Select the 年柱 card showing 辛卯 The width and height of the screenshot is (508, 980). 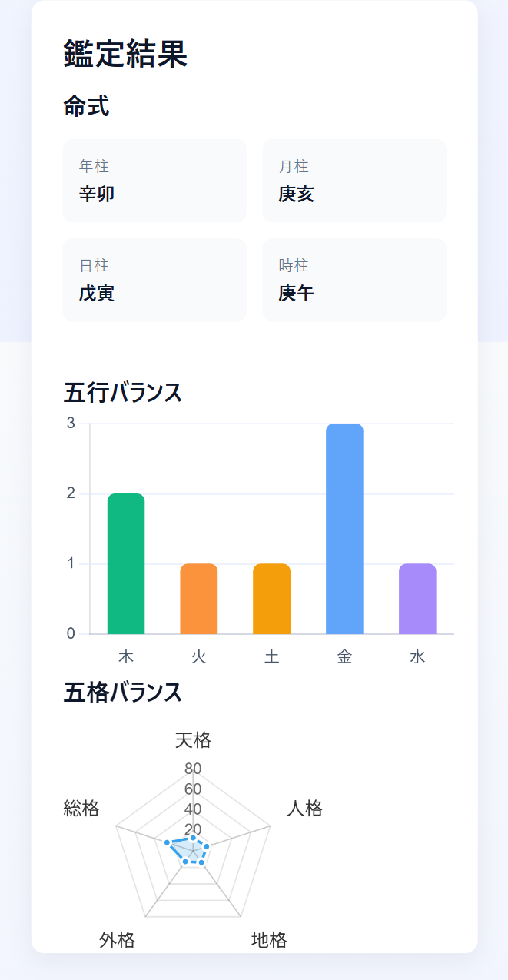[x=154, y=181]
